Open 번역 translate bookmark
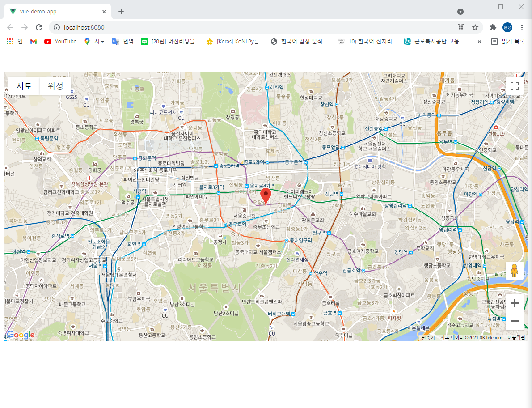Viewport: 532px width, 408px height. click(x=123, y=42)
